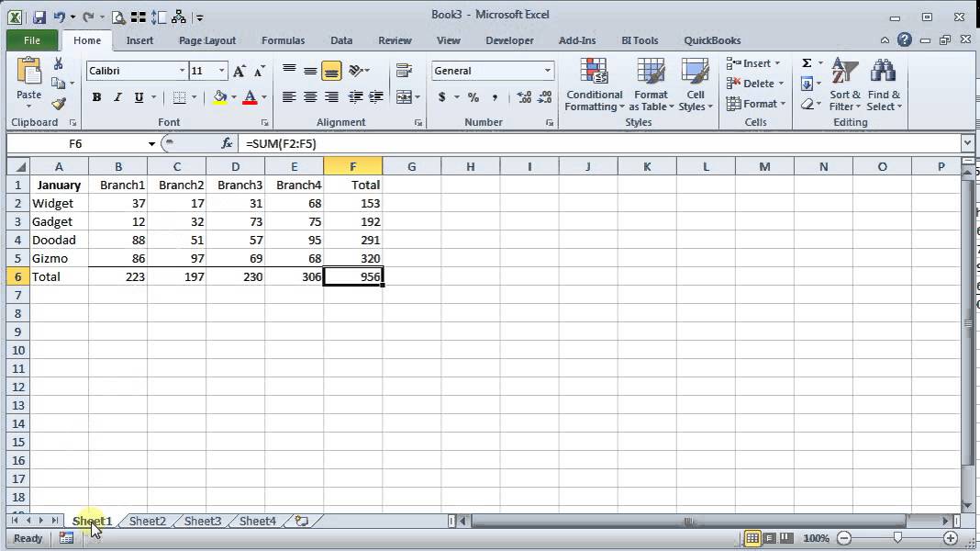
Task: Toggle bold formatting
Action: (x=96, y=96)
